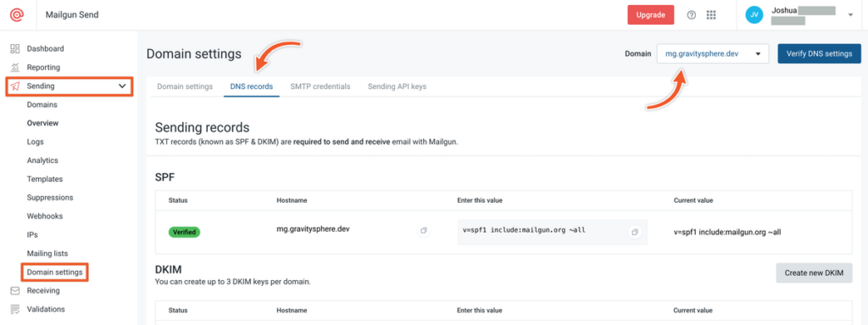The image size is (868, 325).
Task: Click the DKIM section heading
Action: pyautogui.click(x=169, y=269)
